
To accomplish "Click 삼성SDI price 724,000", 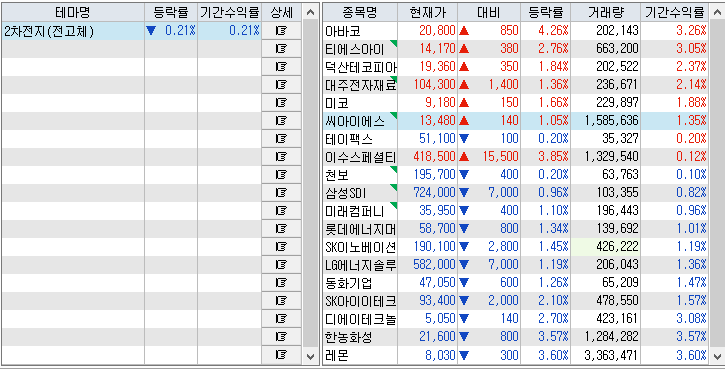I will 434,193.
